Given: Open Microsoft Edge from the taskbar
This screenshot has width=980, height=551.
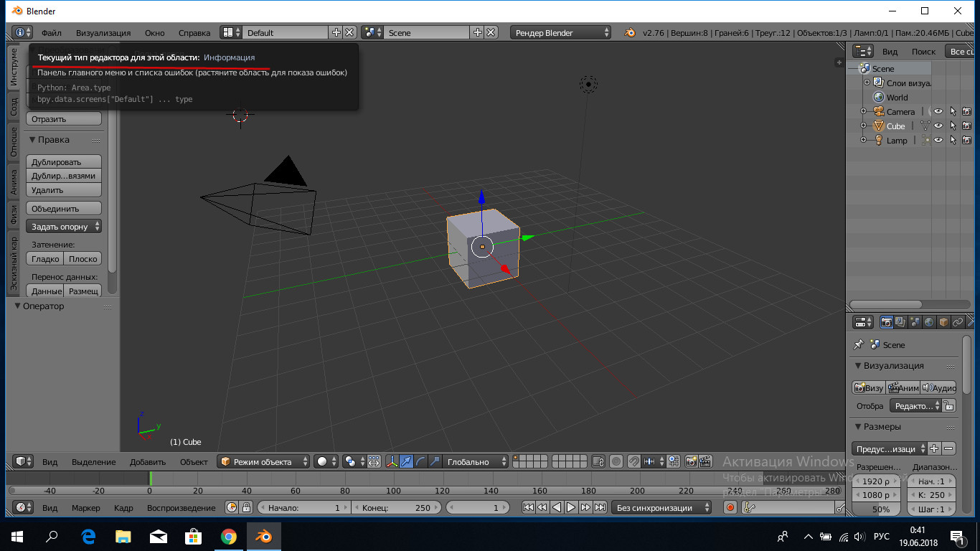Looking at the screenshot, I should tap(88, 536).
